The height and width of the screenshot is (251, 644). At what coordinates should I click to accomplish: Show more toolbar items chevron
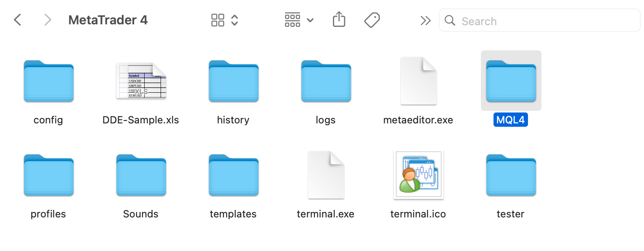coord(425,21)
